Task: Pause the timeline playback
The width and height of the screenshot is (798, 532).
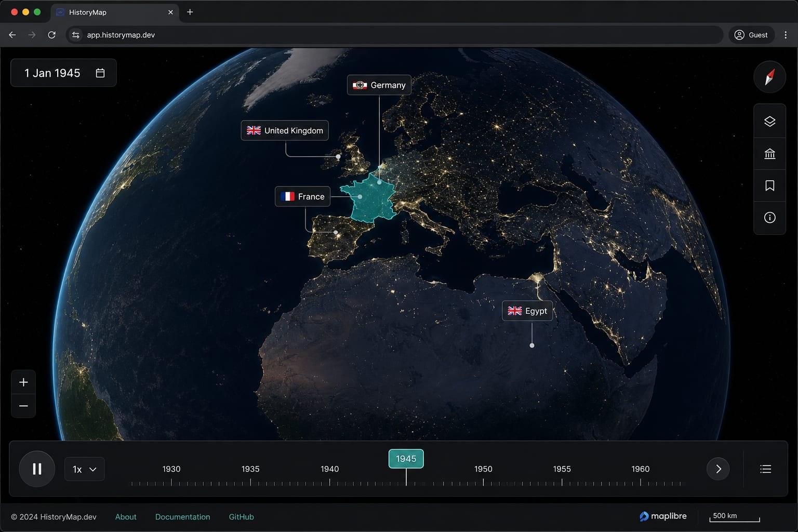Action: (x=37, y=469)
